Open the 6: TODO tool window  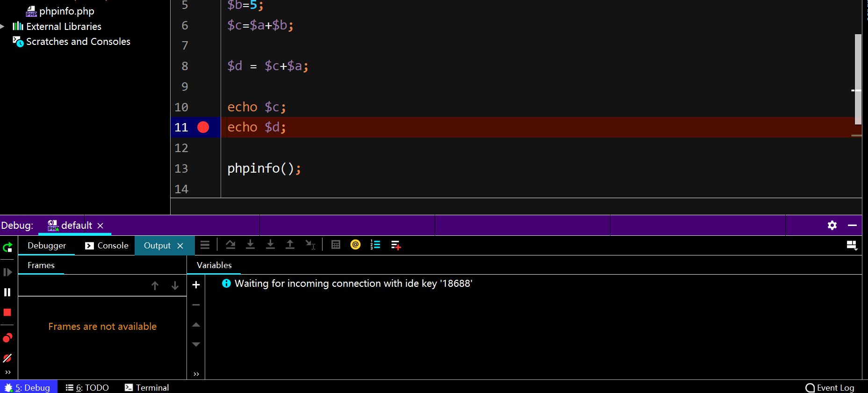coord(87,387)
